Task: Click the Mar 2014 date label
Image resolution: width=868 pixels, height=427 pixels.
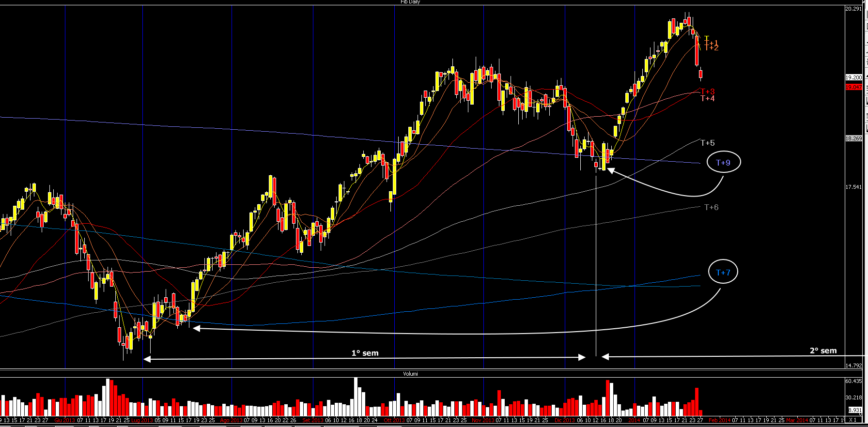Action: [797, 420]
